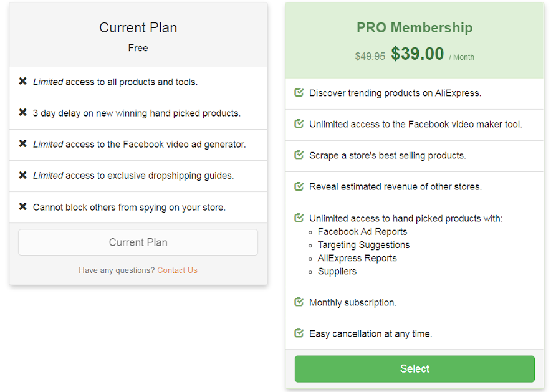The image size is (556, 392).
Task: Click the PRO Membership heading
Action: (415, 28)
